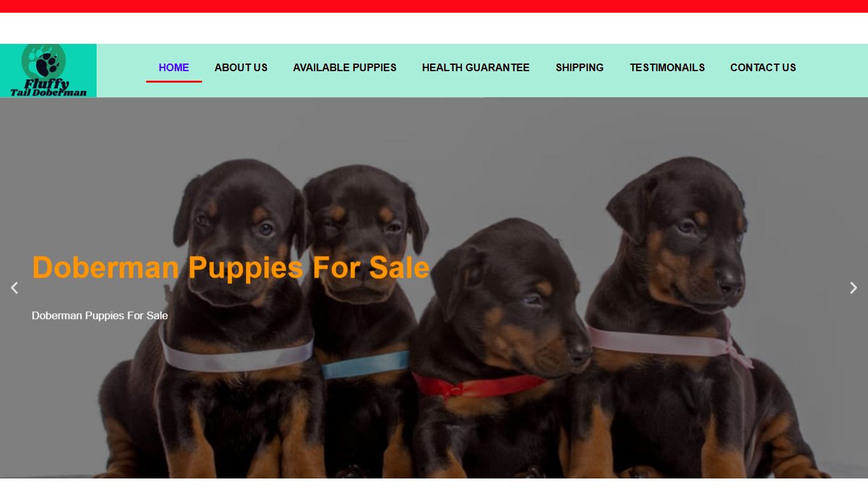
Task: Open the HEALTH GUARANTEE page
Action: tap(475, 67)
